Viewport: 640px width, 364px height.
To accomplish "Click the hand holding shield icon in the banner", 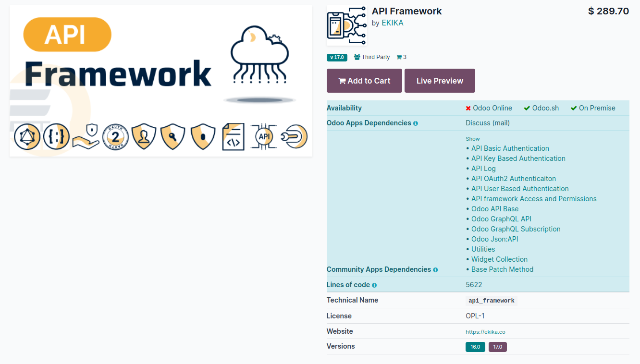I will click(86, 137).
